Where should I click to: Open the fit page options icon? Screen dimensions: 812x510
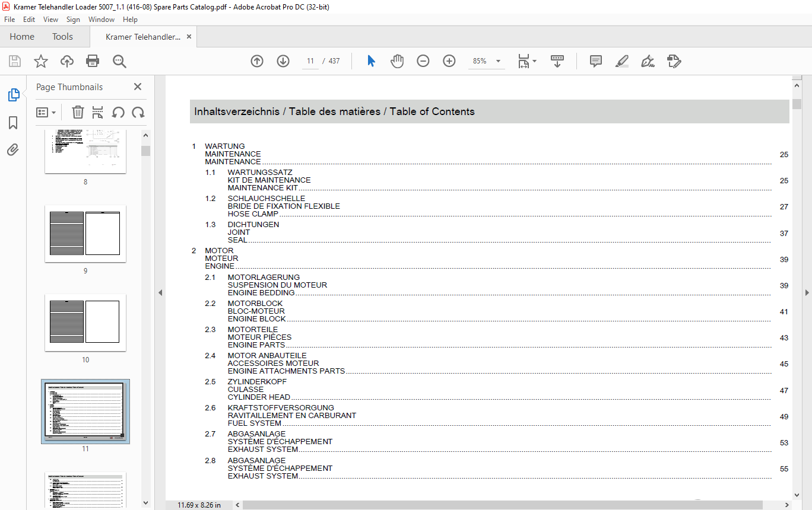(526, 61)
